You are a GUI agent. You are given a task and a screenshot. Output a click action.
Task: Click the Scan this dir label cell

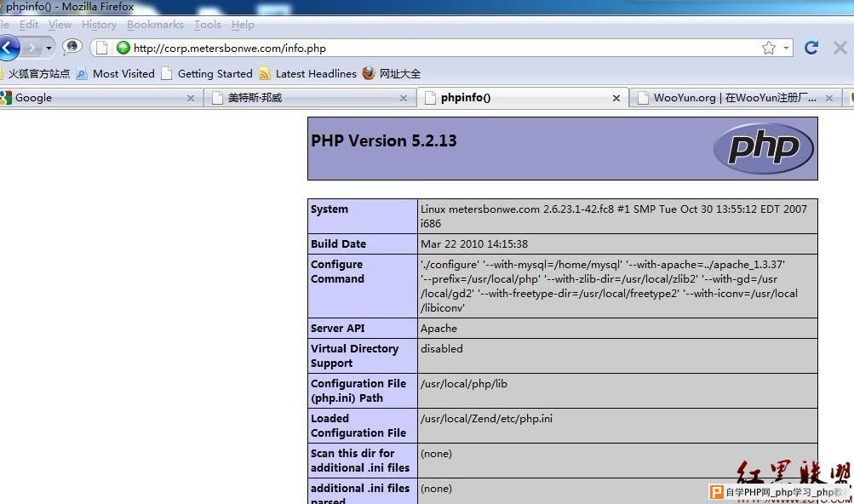click(x=363, y=461)
